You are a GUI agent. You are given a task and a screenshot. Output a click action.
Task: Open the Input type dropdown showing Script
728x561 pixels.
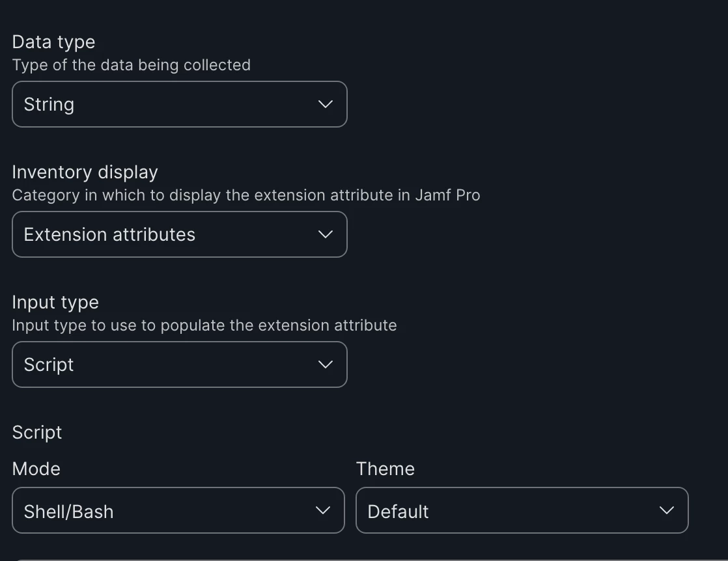tap(179, 364)
